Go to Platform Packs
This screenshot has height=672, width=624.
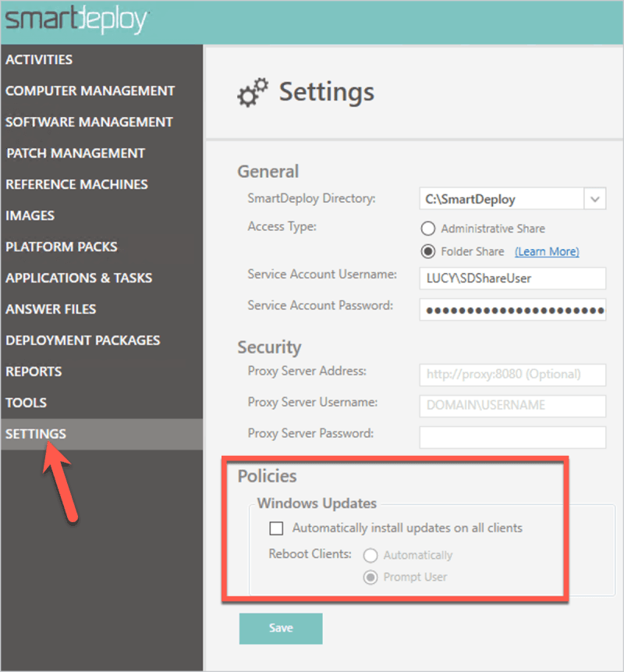(62, 247)
